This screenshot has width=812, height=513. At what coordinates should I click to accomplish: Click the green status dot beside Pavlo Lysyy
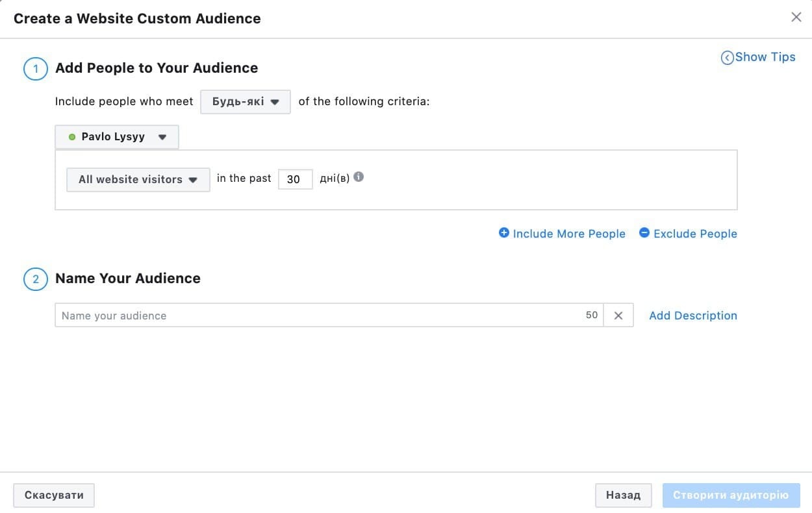click(x=72, y=137)
